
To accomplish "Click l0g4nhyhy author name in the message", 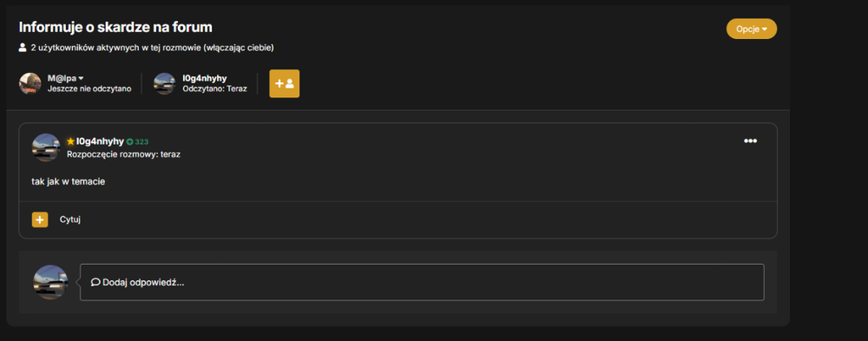I will point(100,141).
